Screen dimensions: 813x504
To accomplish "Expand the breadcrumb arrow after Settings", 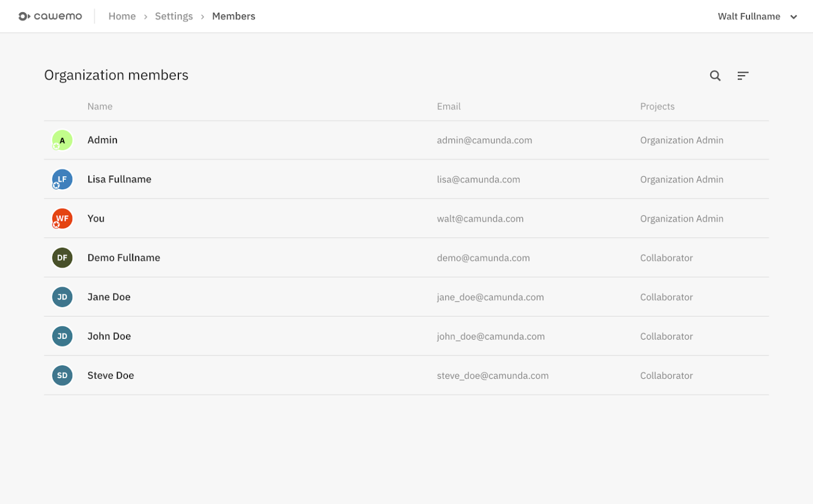I will tap(202, 16).
